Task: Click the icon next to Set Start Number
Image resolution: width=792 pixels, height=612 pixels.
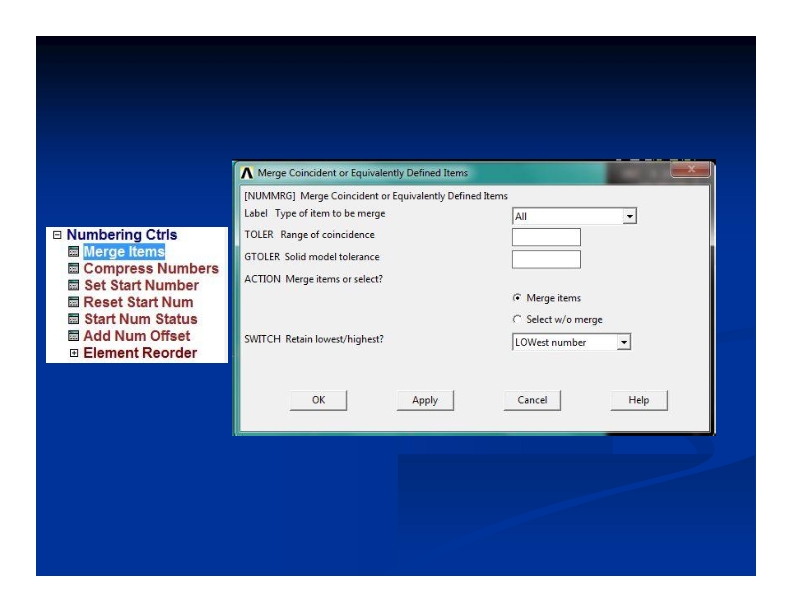Action: click(x=73, y=286)
